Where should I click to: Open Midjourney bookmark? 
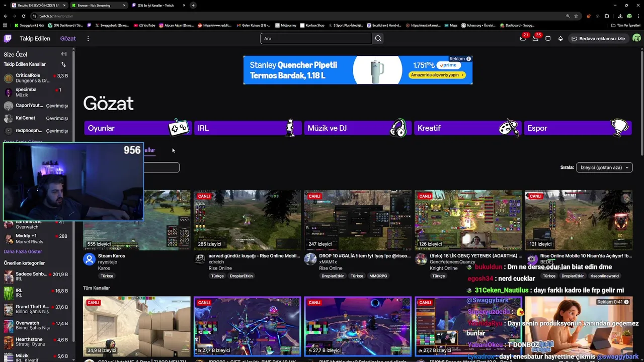click(285, 25)
